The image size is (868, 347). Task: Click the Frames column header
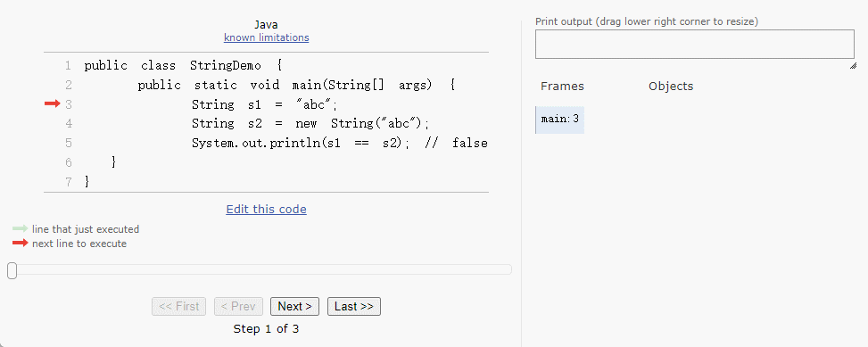[562, 87]
